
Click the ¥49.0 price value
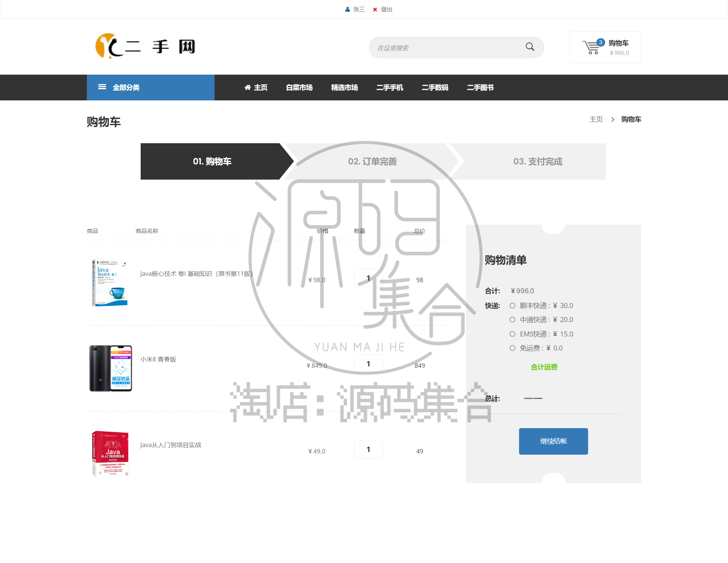point(317,452)
